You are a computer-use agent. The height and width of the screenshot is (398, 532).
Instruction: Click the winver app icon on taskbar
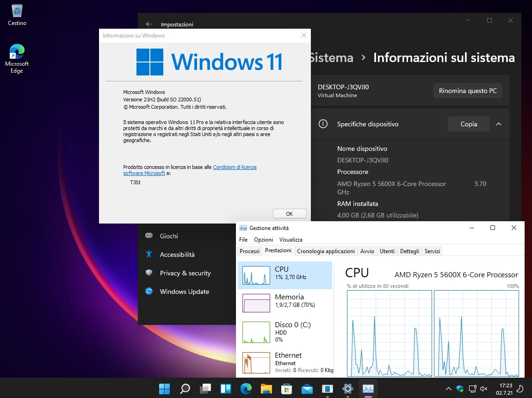(328, 388)
